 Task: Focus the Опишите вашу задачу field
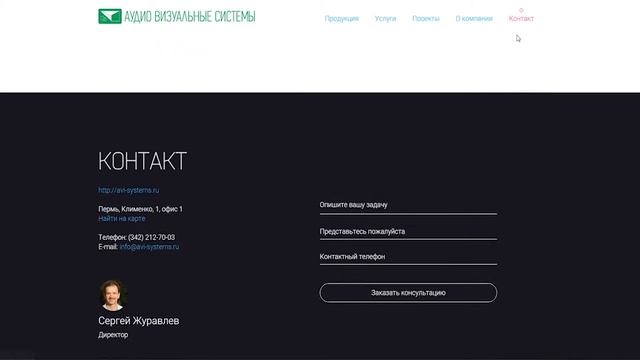(x=408, y=206)
